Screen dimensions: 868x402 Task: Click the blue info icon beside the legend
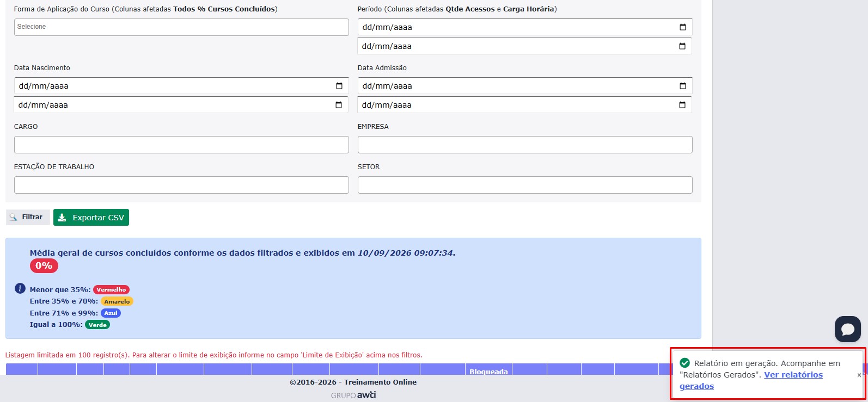(20, 288)
